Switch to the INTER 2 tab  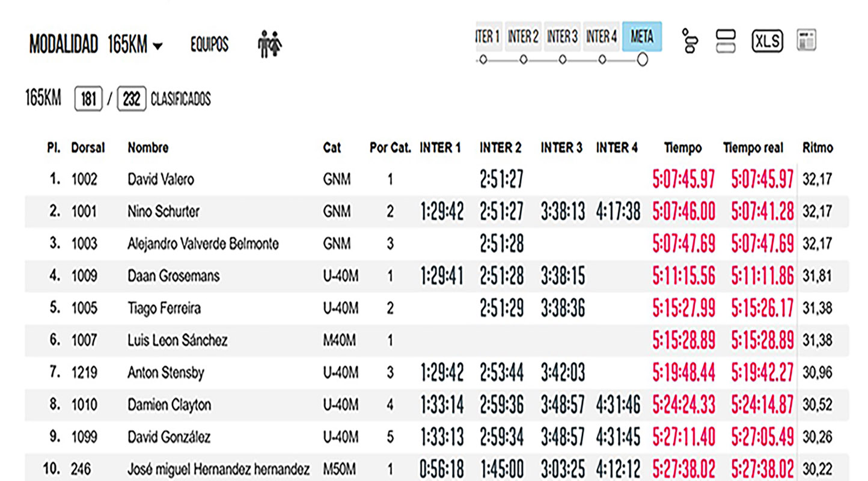523,37
